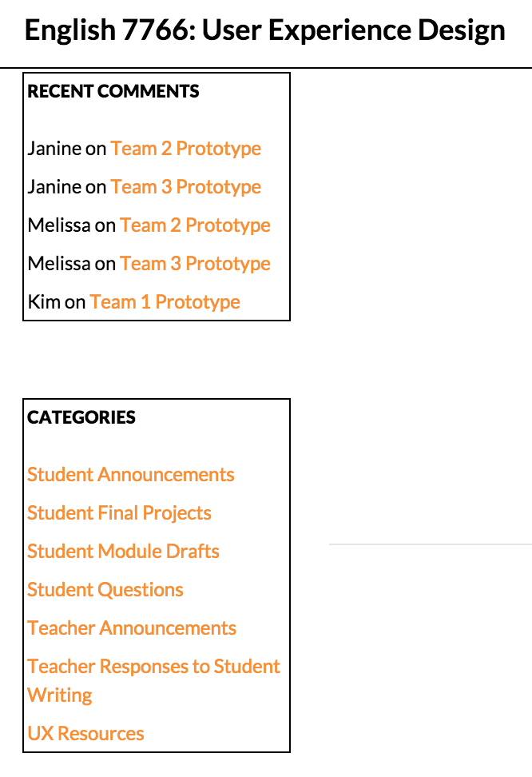Open the Student Module Drafts category
Viewport: 532px width, 777px height.
123,551
